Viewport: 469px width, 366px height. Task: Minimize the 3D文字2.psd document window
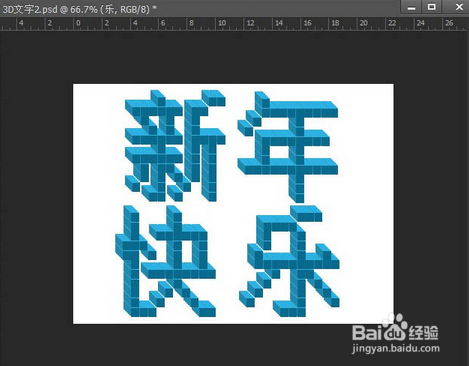click(411, 7)
